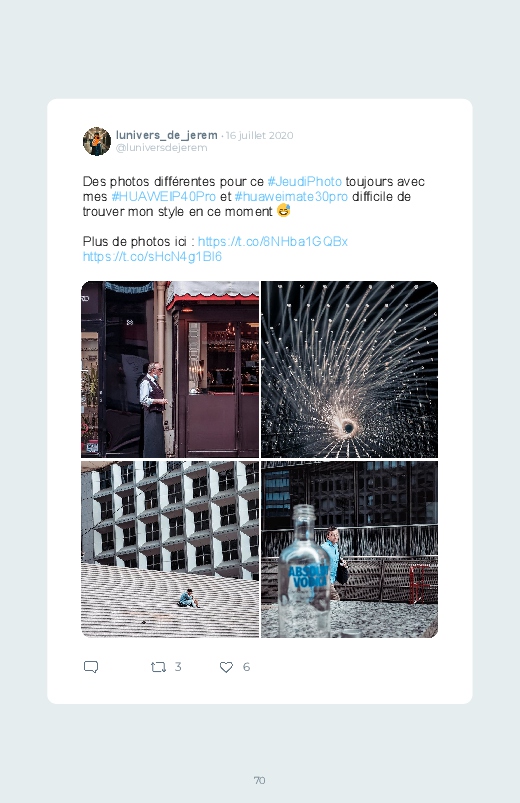The image size is (520, 803).
Task: Click the reply speech bubble icon
Action: pos(91,667)
